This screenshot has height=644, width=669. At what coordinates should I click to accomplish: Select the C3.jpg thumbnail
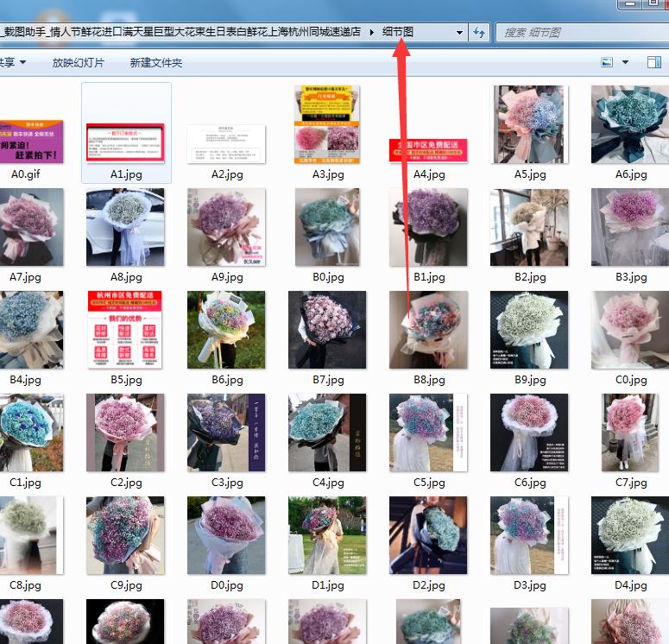226,432
